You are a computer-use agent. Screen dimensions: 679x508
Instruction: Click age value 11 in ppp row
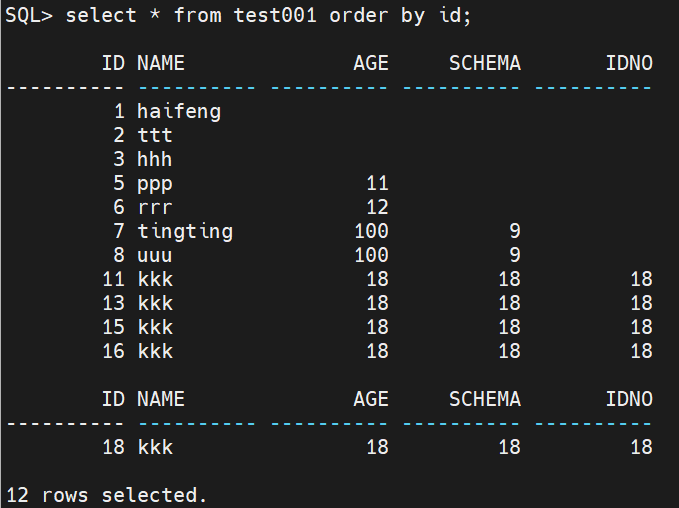(x=377, y=183)
